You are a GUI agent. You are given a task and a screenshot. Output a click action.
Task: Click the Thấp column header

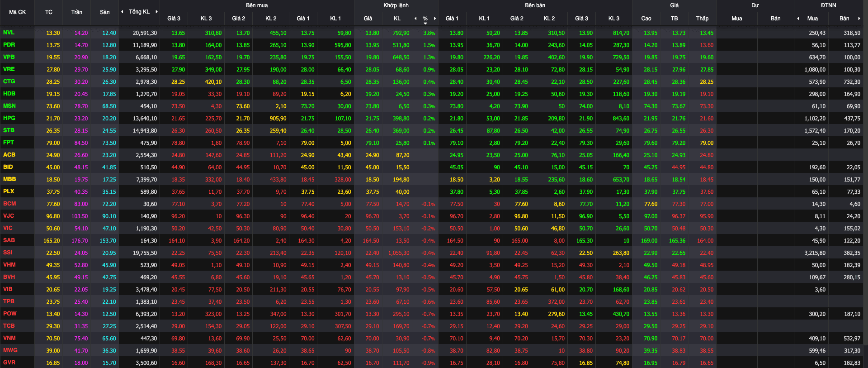coord(702,19)
